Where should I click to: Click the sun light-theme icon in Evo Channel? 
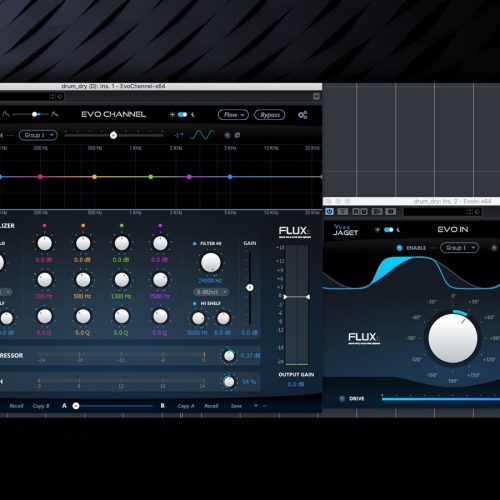pos(172,115)
